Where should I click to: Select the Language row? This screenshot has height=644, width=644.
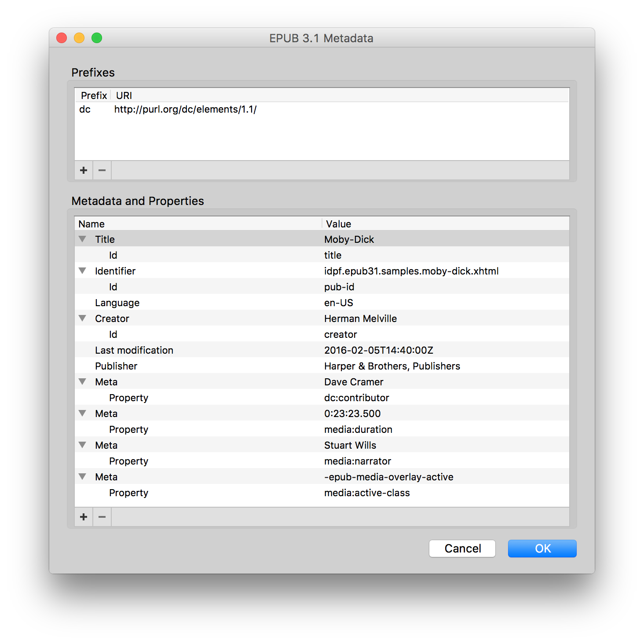(322, 303)
